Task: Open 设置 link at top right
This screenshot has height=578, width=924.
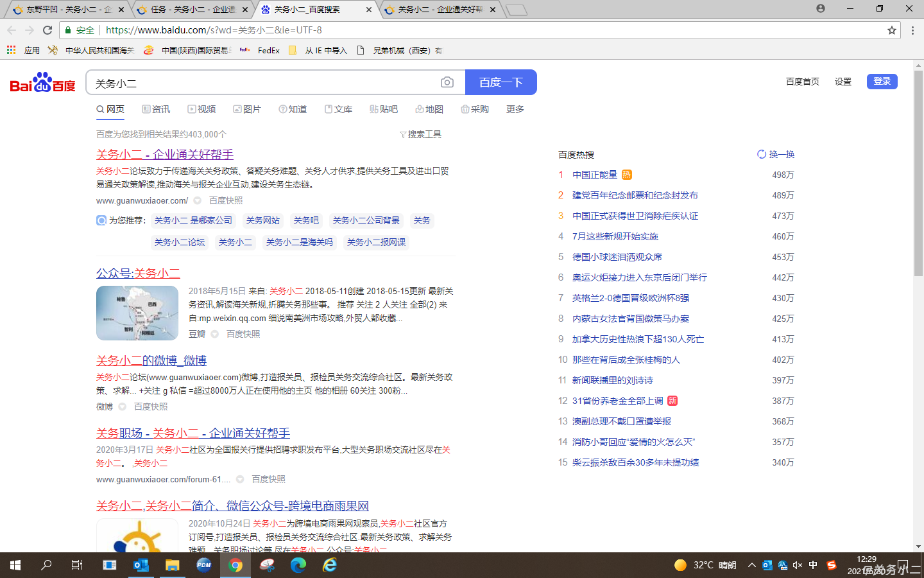Action: 843,82
